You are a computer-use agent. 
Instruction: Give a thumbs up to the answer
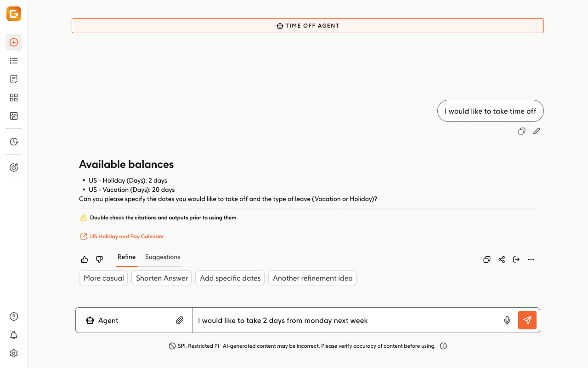pyautogui.click(x=85, y=259)
